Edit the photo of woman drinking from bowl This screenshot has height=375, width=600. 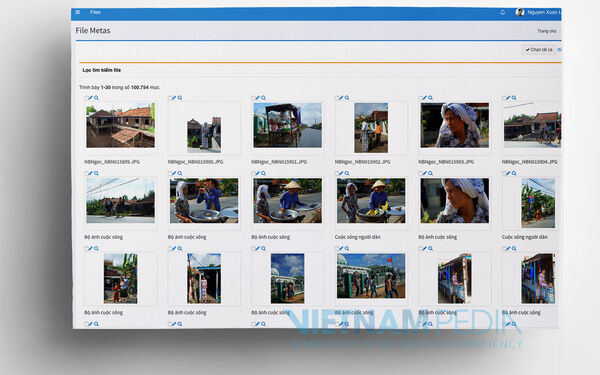(x=174, y=173)
